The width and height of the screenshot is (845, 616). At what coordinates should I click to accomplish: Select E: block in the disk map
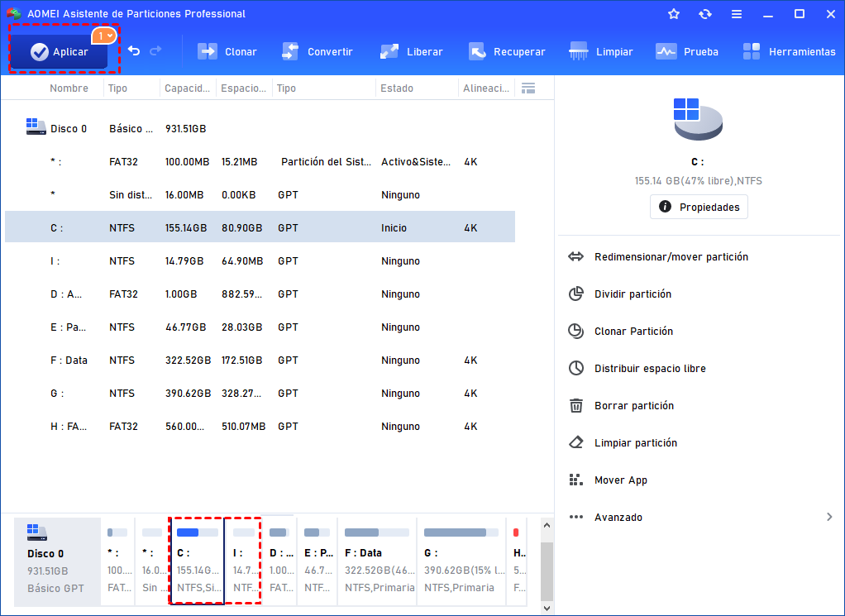pos(318,561)
